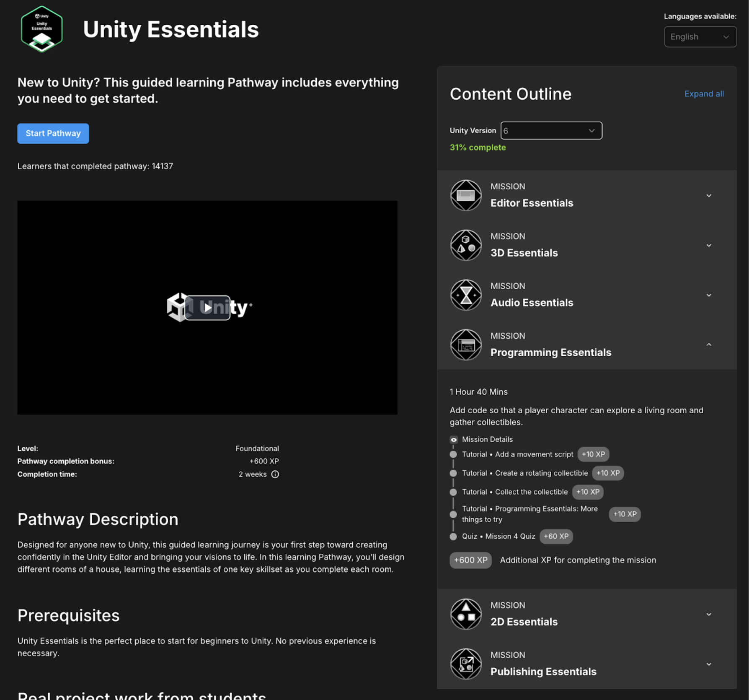Click the 3D Essentials mission icon
The width and height of the screenshot is (749, 700).
point(466,245)
